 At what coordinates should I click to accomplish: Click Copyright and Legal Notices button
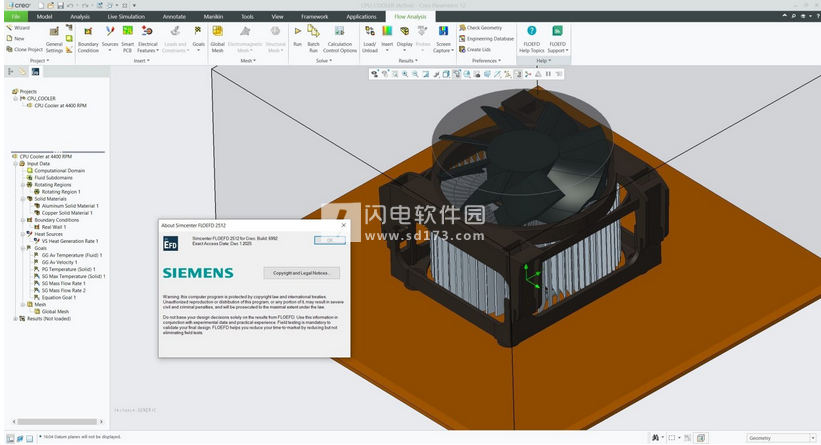(x=301, y=272)
